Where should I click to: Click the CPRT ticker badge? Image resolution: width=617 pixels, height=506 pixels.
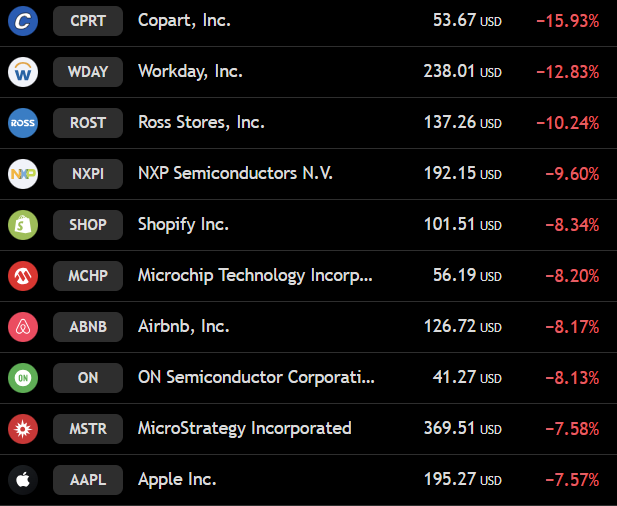pyautogui.click(x=88, y=21)
